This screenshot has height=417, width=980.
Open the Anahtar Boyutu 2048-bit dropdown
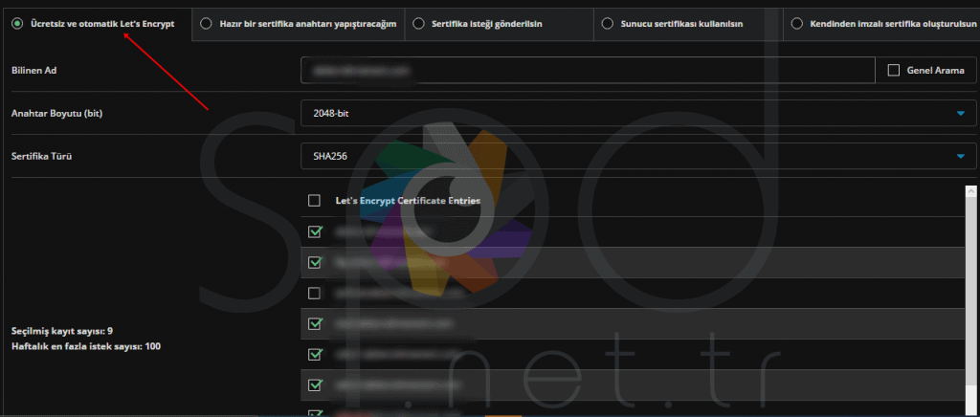pyautogui.click(x=638, y=113)
